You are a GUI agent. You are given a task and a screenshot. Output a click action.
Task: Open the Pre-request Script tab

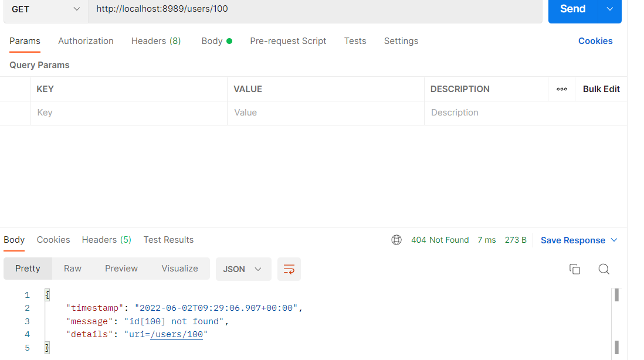tap(288, 41)
